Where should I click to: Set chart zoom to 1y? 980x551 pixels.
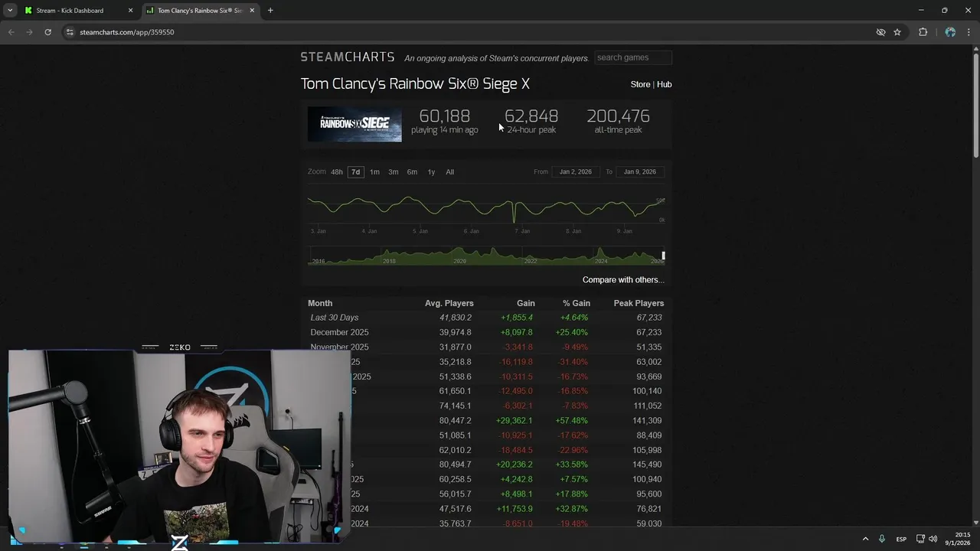[431, 172]
